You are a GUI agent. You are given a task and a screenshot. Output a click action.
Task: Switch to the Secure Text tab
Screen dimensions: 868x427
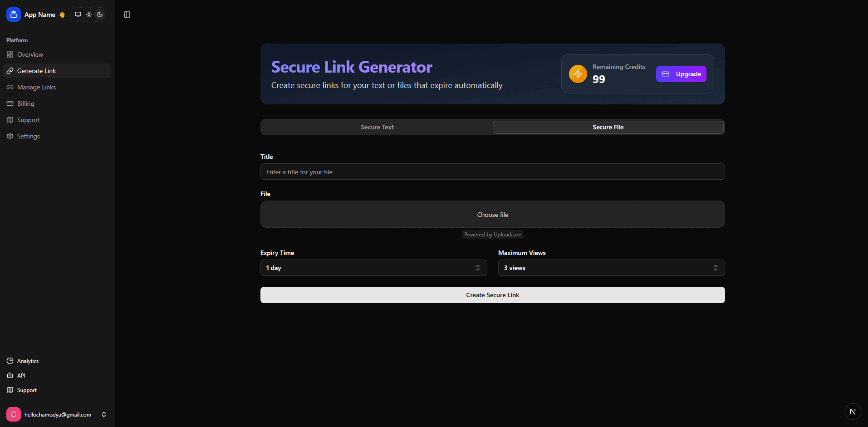tap(377, 127)
